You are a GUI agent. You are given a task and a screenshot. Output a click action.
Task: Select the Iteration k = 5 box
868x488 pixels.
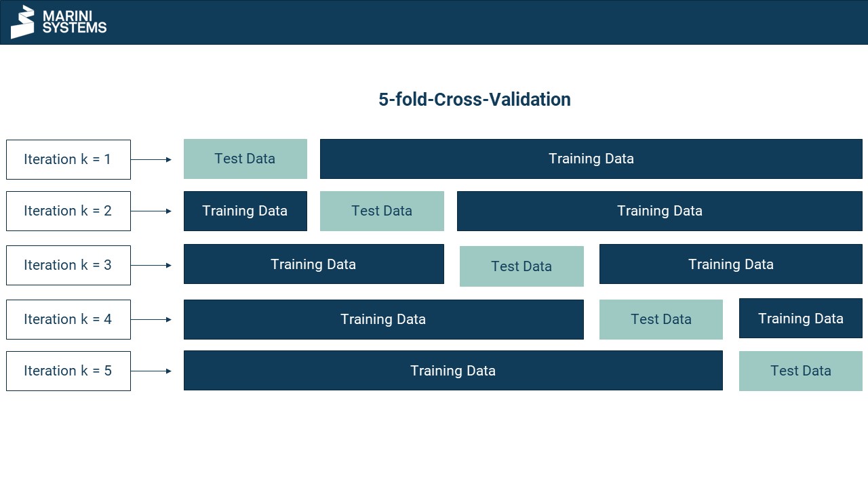68,371
